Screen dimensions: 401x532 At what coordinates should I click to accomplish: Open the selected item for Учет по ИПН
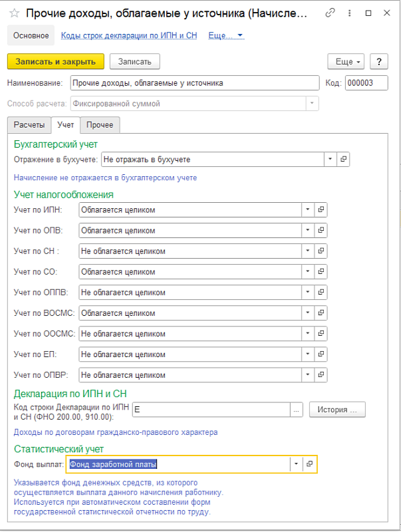pyautogui.click(x=321, y=209)
